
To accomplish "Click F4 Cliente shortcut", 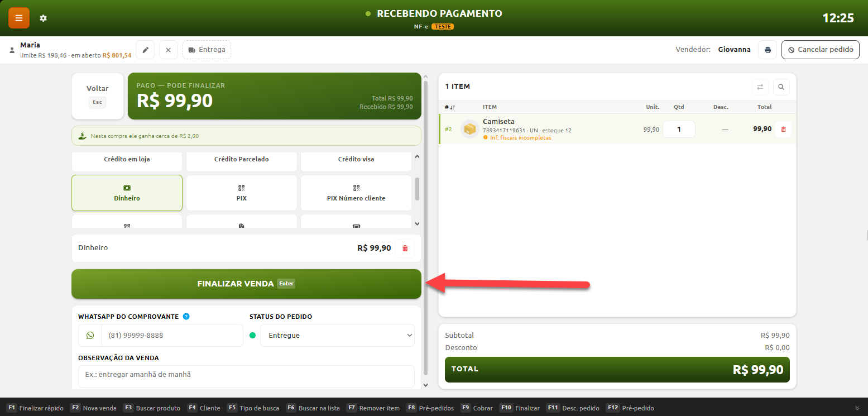I will (x=204, y=408).
